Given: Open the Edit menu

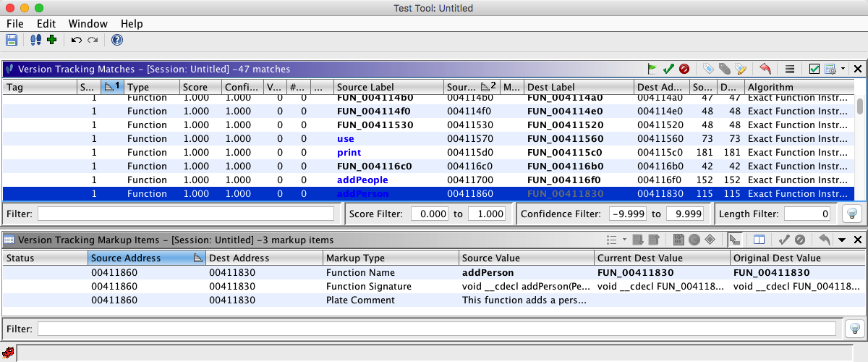Looking at the screenshot, I should (x=46, y=24).
